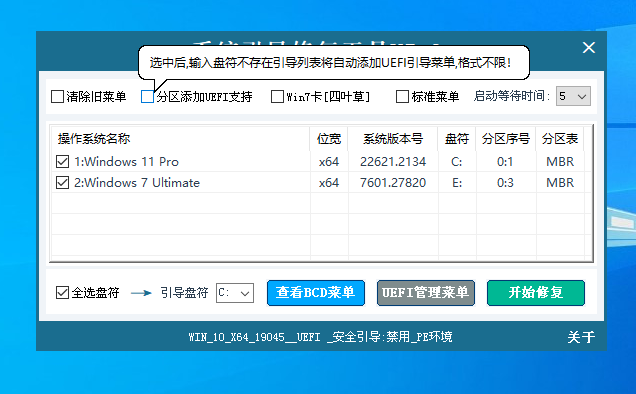636x394 pixels.
Task: Click version cell 22621.2134
Action: coord(393,161)
